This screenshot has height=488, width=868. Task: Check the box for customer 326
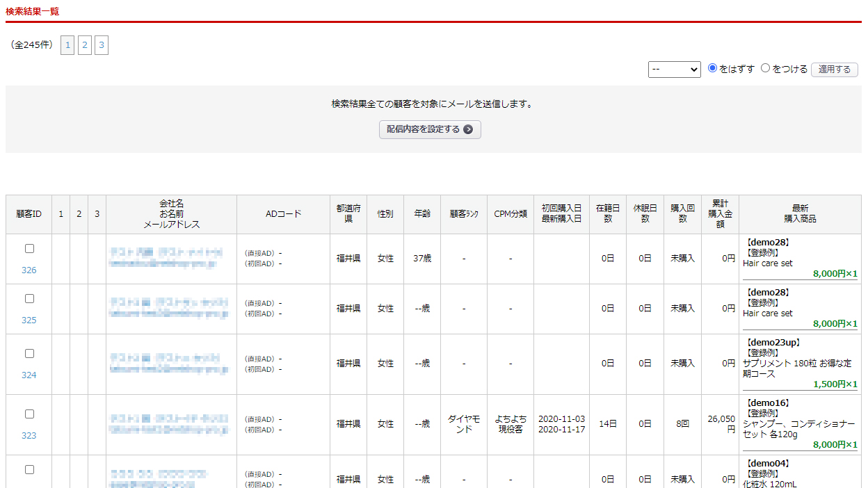pyautogui.click(x=29, y=249)
